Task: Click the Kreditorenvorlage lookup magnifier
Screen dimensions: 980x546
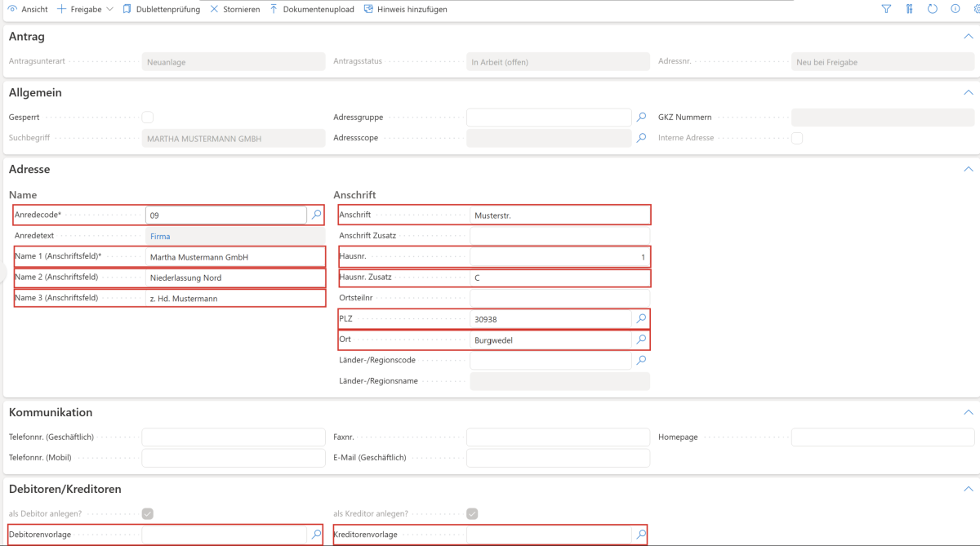Action: coord(641,535)
